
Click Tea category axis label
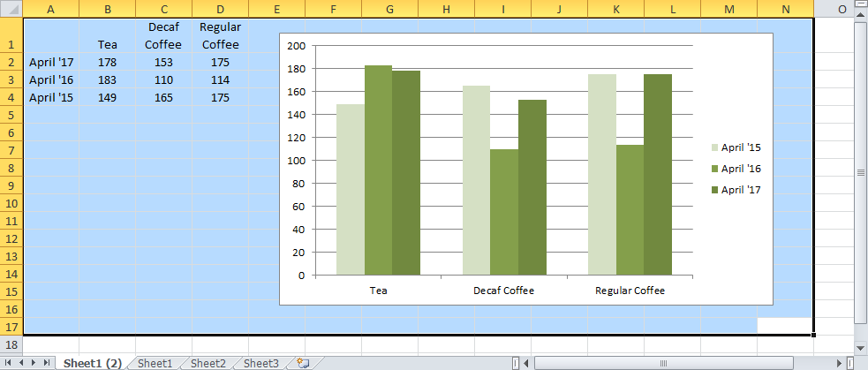click(x=378, y=291)
